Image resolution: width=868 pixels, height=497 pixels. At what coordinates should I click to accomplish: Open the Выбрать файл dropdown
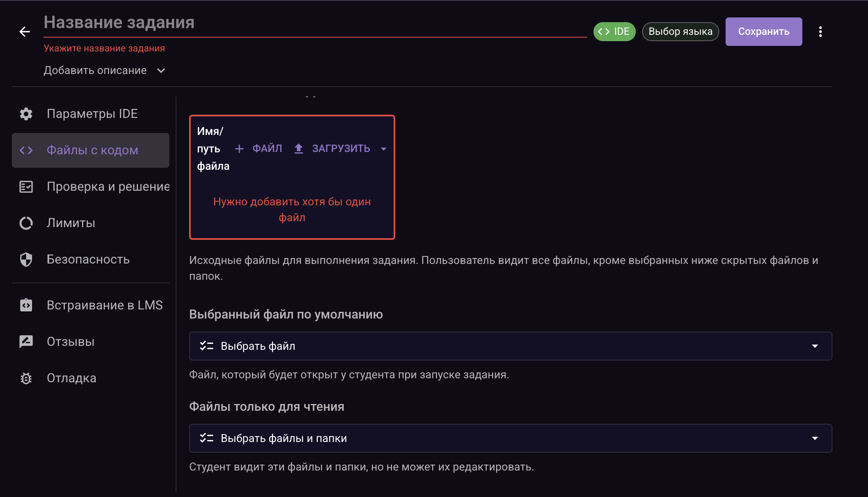tap(510, 346)
